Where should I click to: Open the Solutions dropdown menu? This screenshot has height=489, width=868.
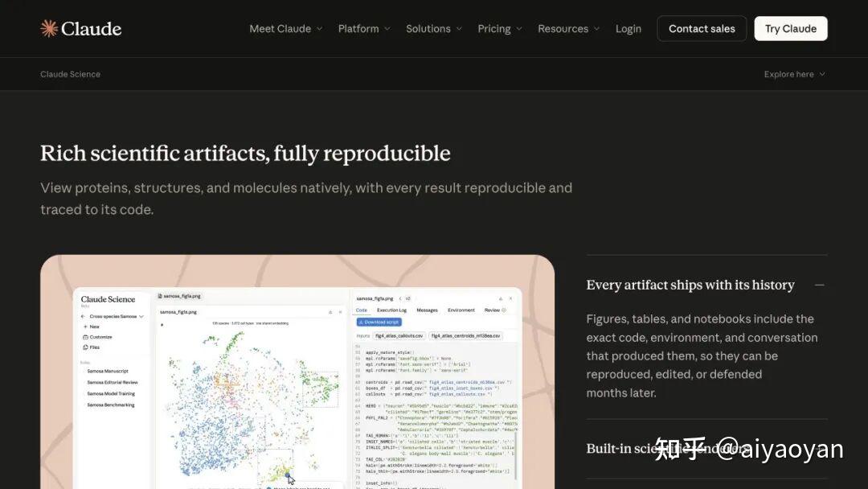[434, 29]
